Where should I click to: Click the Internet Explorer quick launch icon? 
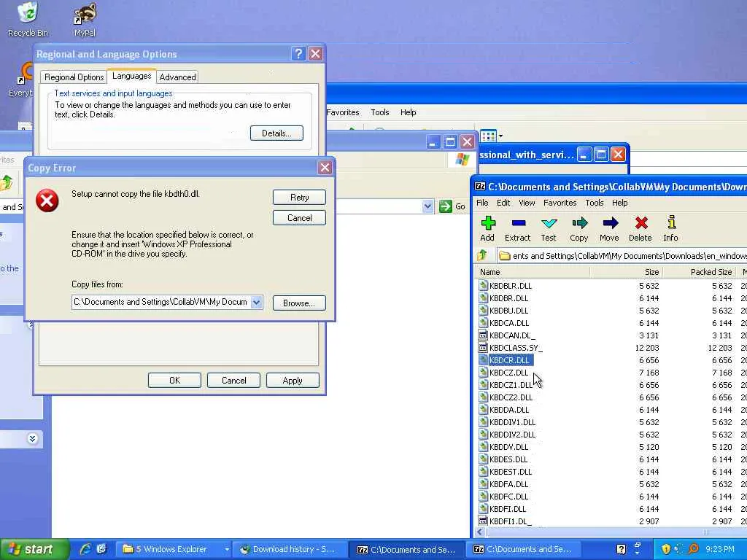tap(85, 549)
